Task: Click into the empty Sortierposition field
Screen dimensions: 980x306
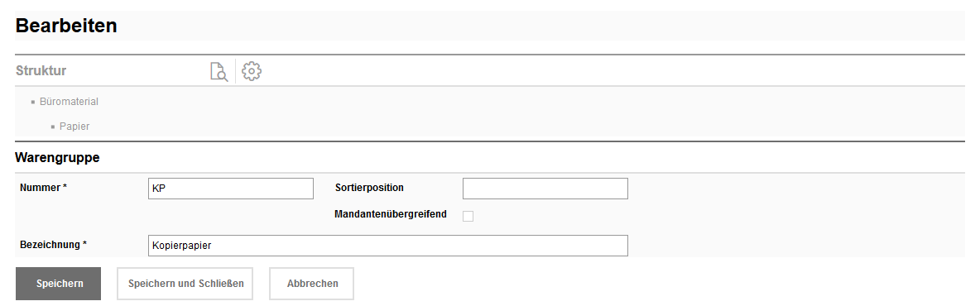Action: (x=545, y=189)
